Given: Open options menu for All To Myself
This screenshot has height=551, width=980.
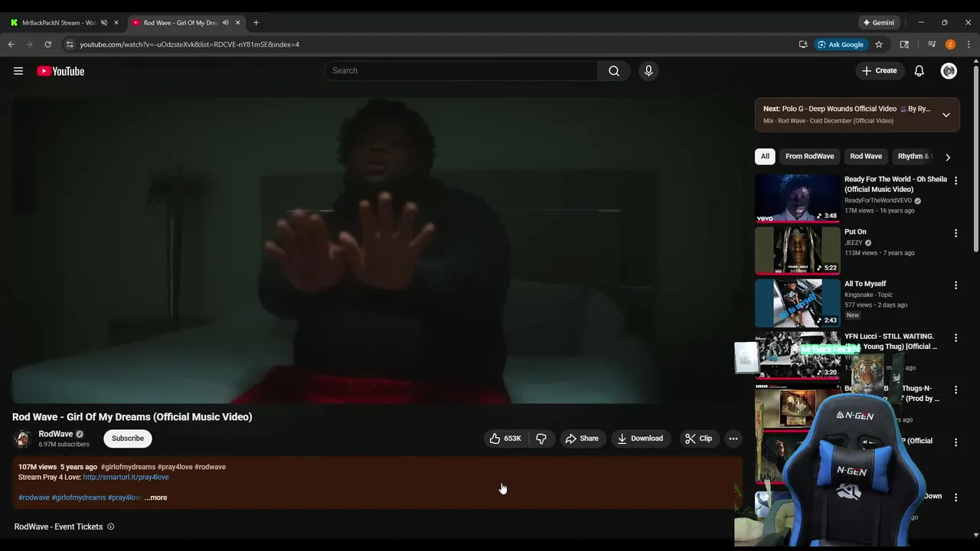Looking at the screenshot, I should (x=955, y=285).
